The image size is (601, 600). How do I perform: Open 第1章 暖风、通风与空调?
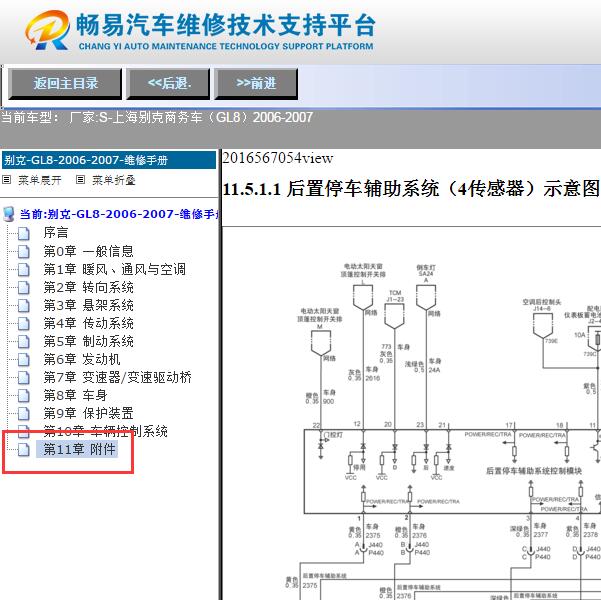pos(115,269)
